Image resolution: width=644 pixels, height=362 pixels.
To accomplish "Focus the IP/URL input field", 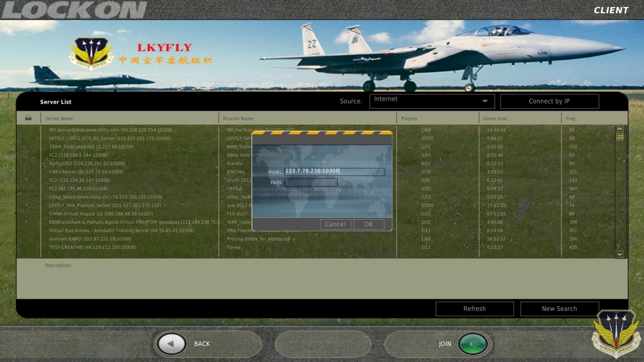I will pos(335,171).
